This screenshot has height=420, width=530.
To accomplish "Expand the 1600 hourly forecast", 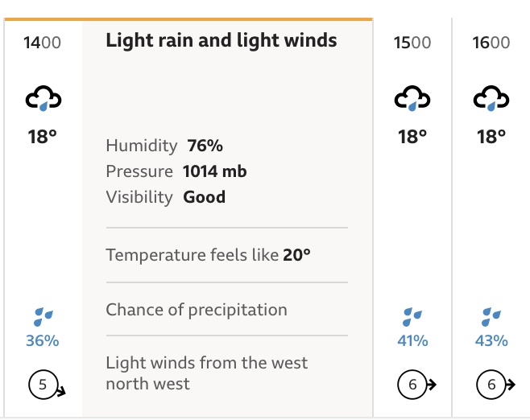I will coord(491,218).
